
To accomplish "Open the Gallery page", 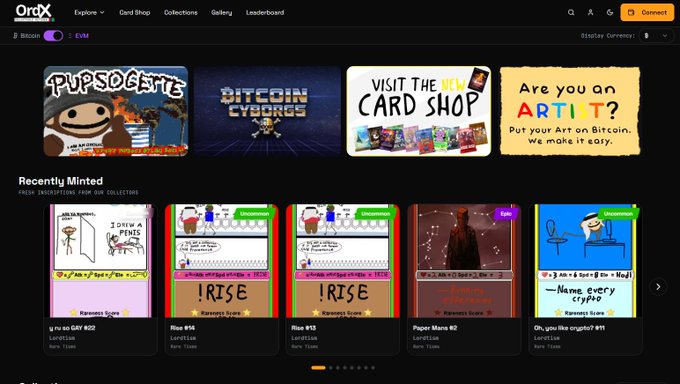I will click(x=222, y=13).
